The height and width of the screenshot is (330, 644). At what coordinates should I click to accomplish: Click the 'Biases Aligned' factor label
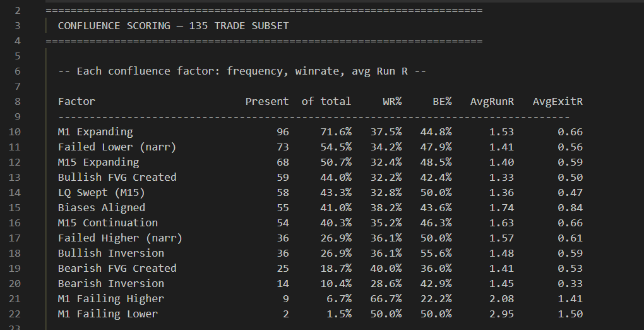click(102, 208)
